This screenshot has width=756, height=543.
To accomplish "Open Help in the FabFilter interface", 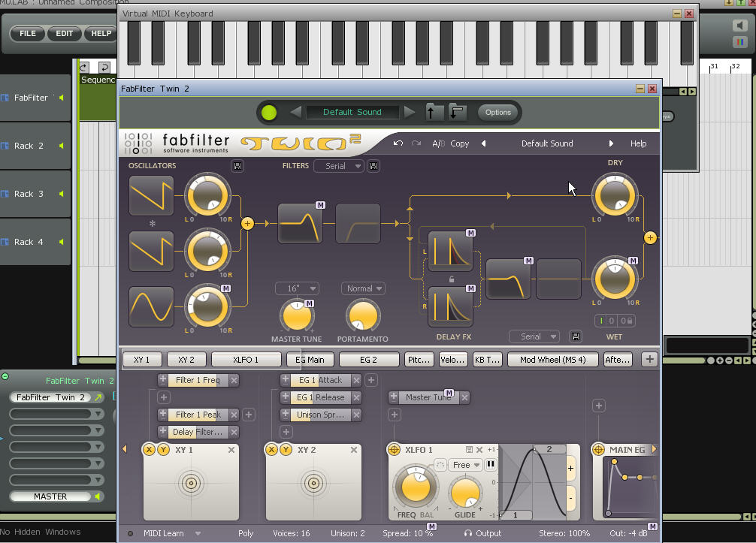I will (638, 143).
